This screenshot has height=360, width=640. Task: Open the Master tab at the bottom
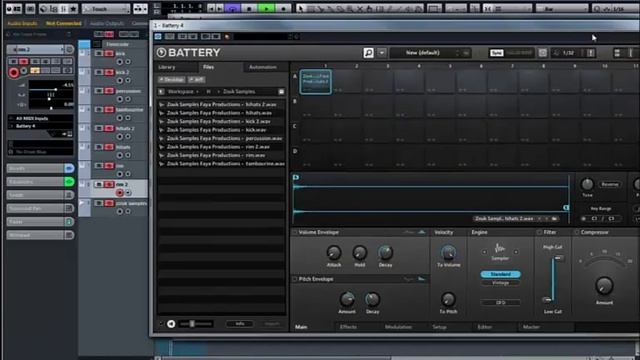point(531,327)
